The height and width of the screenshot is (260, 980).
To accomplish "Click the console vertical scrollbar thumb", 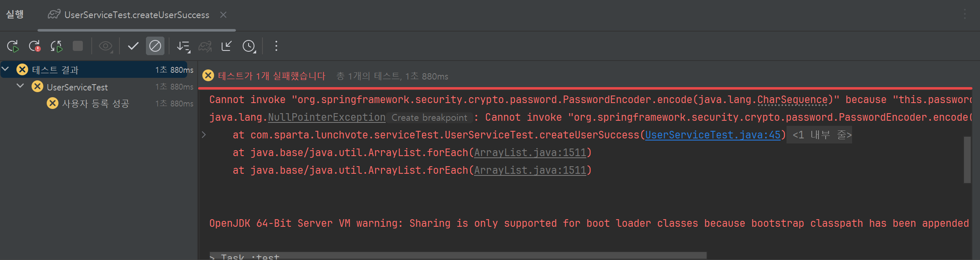I will 967,160.
